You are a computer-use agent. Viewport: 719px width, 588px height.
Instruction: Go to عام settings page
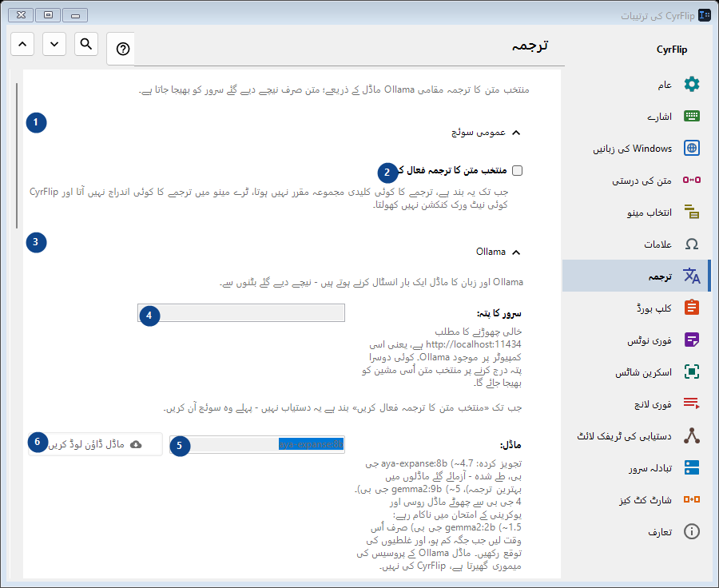pyautogui.click(x=636, y=85)
